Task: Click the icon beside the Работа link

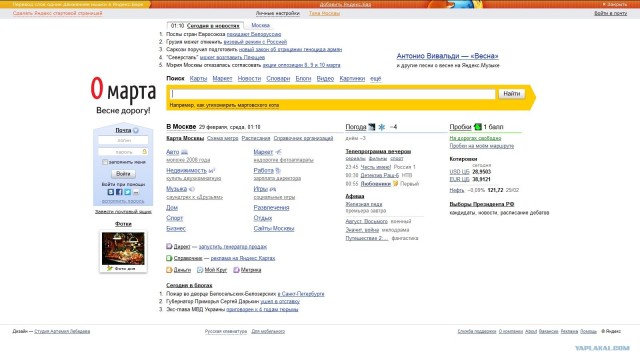Action: coord(278,170)
